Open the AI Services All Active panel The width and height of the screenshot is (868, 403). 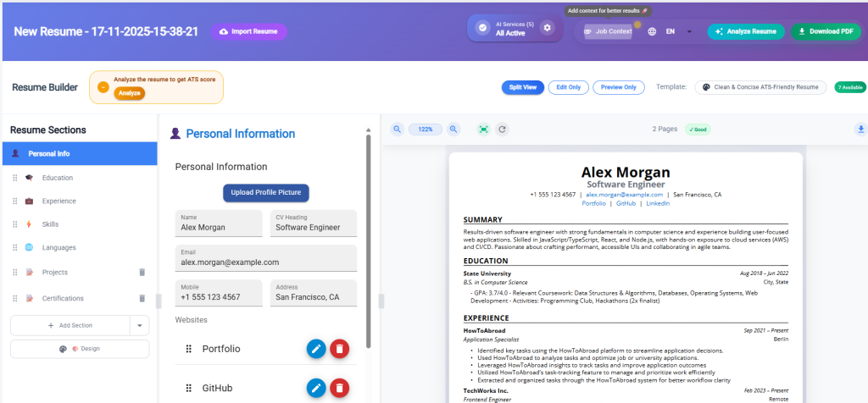coord(515,28)
